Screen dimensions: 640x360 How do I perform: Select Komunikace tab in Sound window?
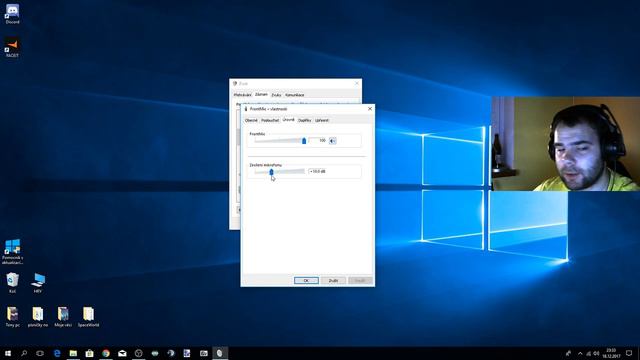coord(295,95)
